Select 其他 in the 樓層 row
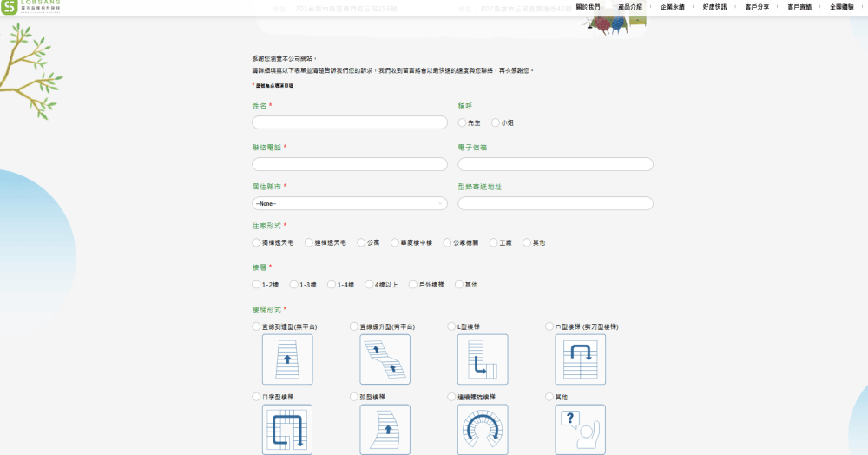The width and height of the screenshot is (868, 455). [459, 285]
